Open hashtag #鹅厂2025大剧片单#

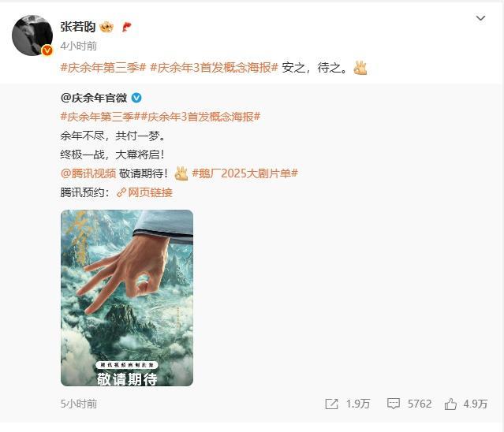245,173
